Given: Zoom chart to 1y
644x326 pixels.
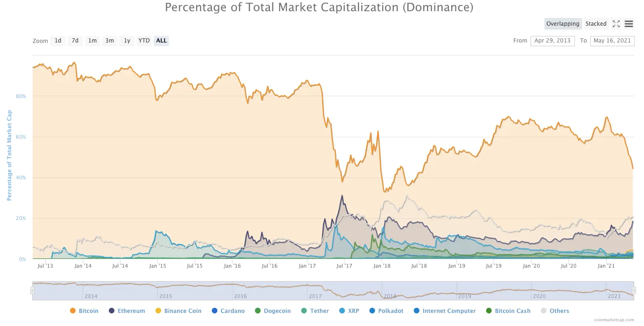Looking at the screenshot, I should click(x=127, y=41).
